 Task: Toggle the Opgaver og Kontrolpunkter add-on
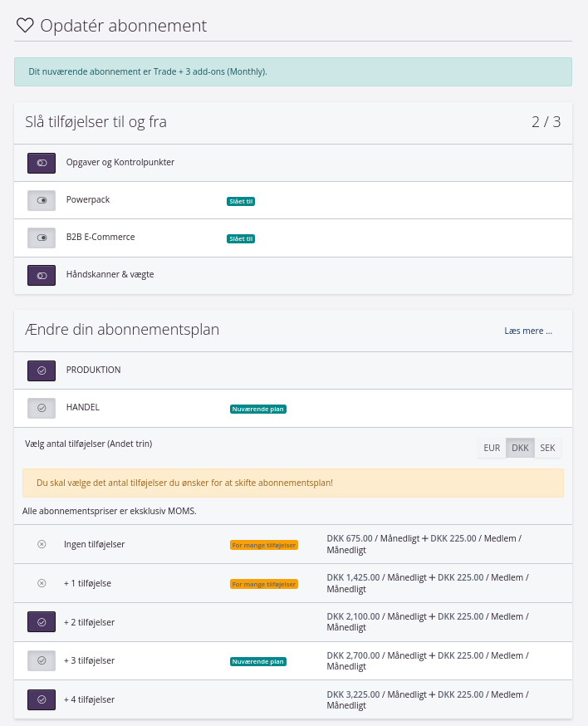[42, 163]
